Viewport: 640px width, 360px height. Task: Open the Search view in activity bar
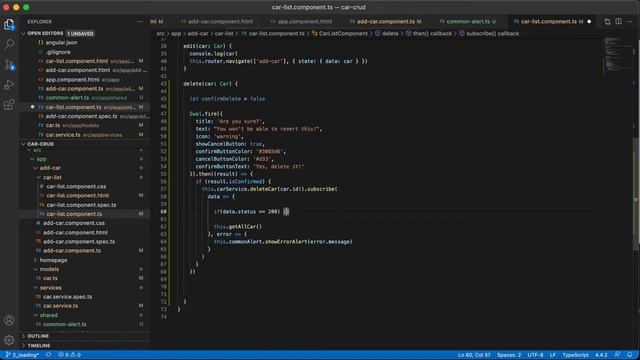click(9, 44)
